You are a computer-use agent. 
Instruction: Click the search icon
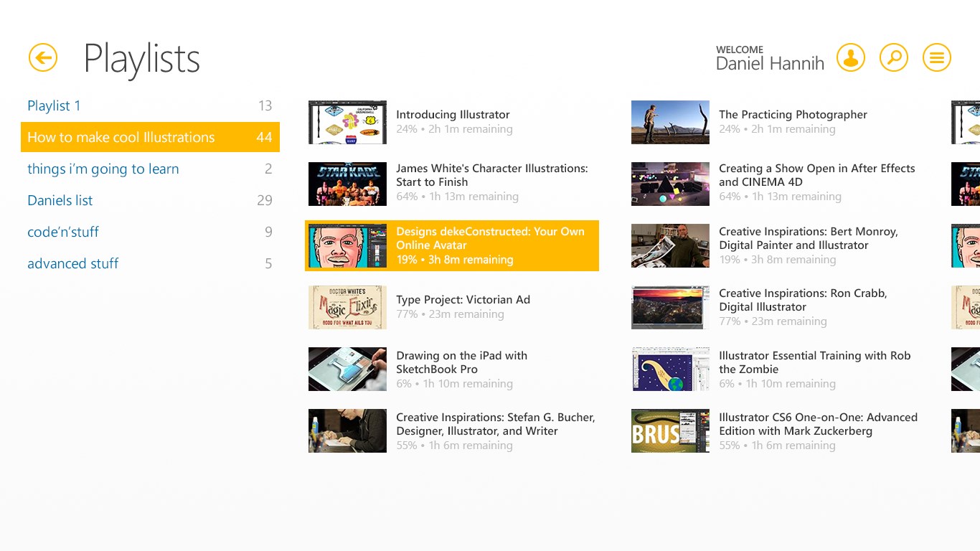[x=893, y=57]
